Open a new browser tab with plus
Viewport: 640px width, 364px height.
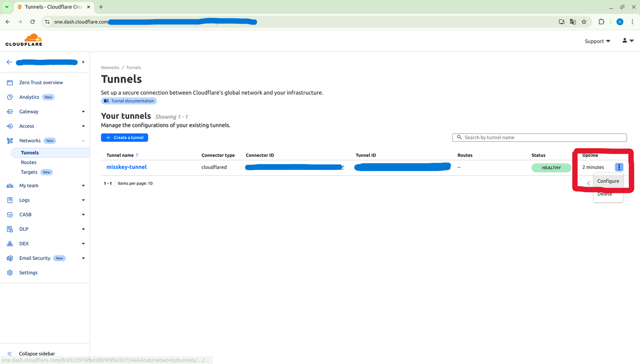tap(101, 7)
